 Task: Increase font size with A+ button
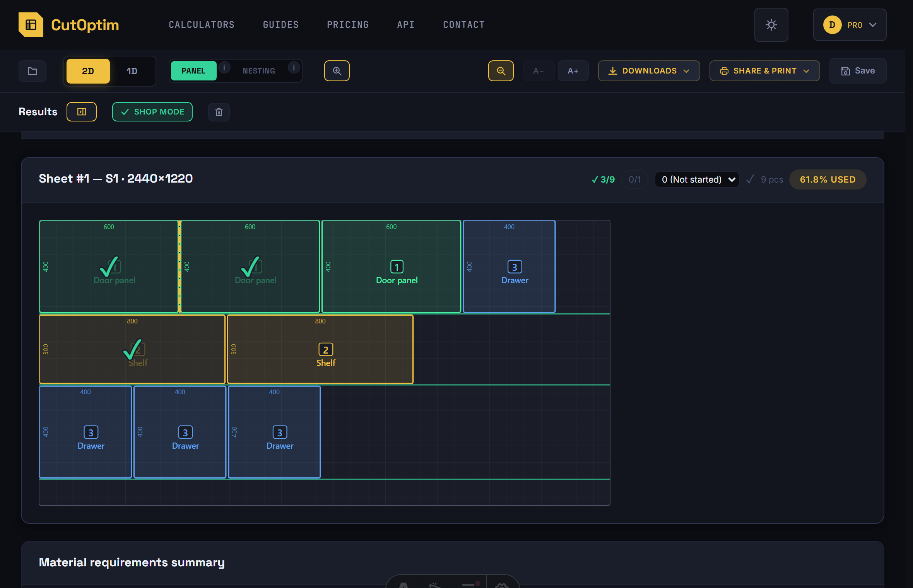[573, 71]
